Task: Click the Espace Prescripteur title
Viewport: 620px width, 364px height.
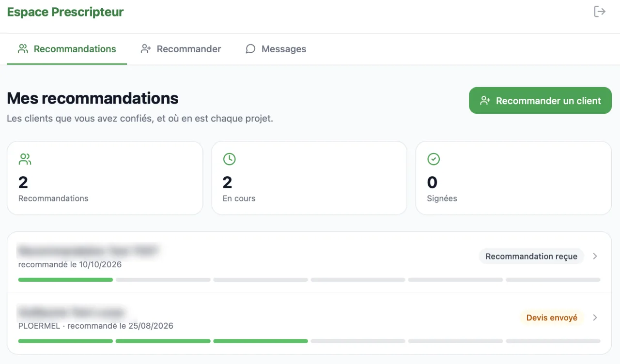Action: [65, 12]
